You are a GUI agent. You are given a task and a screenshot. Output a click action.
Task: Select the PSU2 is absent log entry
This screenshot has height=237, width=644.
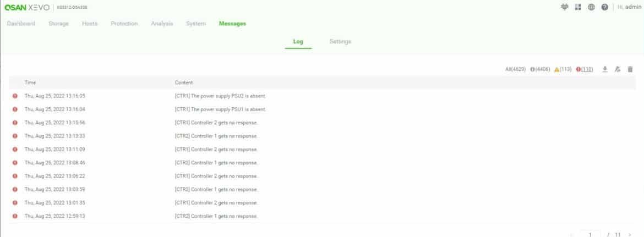tap(322, 96)
